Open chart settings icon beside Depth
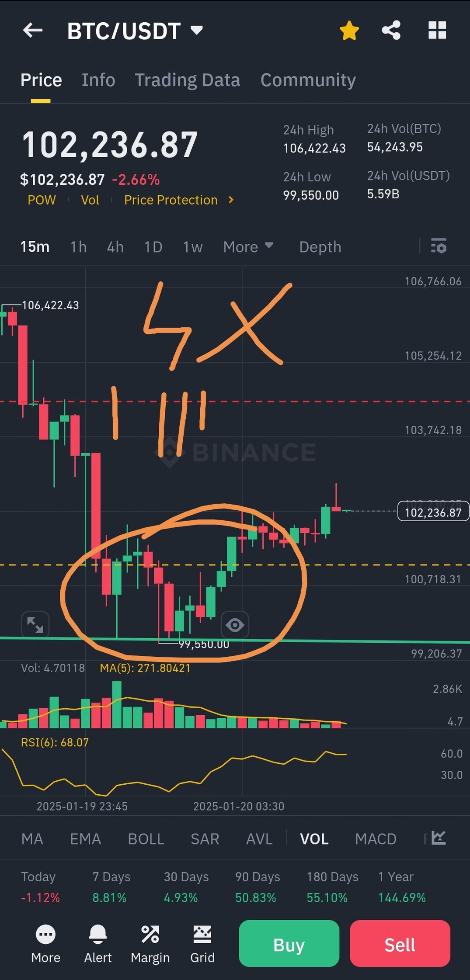 pyautogui.click(x=439, y=246)
